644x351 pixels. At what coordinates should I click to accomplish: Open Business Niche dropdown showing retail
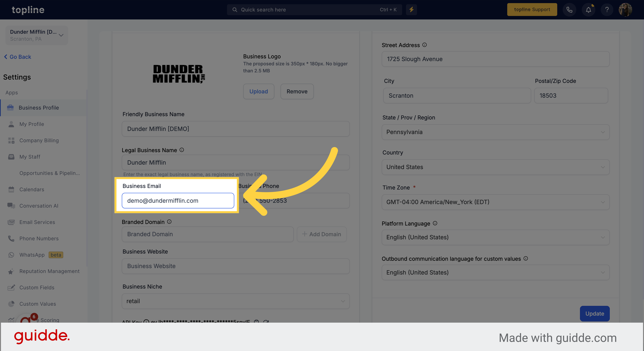click(x=235, y=301)
